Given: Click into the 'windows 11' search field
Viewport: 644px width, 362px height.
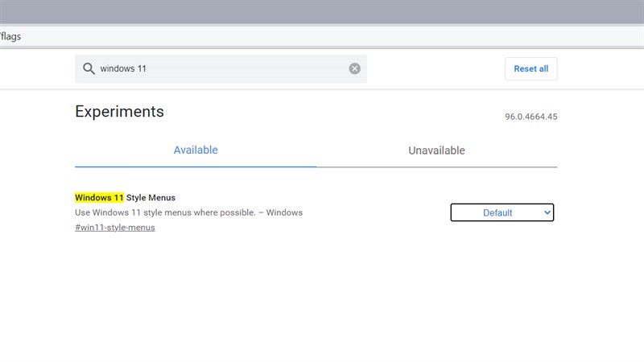Looking at the screenshot, I should (221, 68).
